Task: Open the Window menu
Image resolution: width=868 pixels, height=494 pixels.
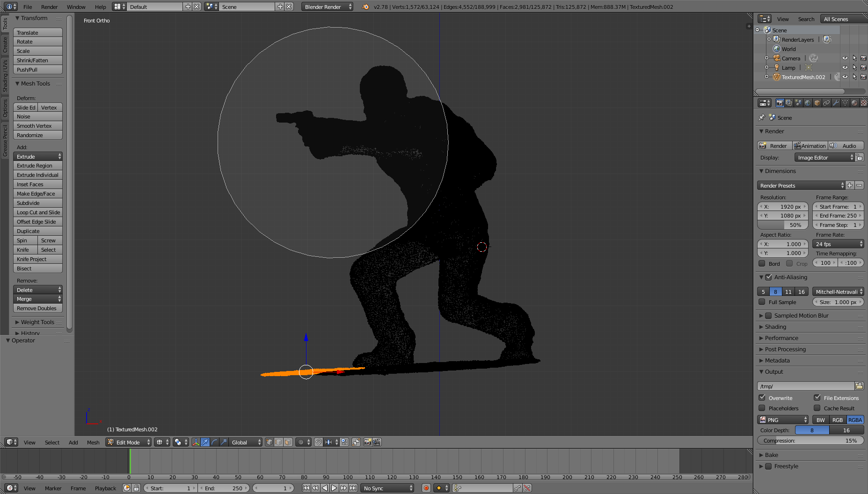Action: tap(76, 7)
